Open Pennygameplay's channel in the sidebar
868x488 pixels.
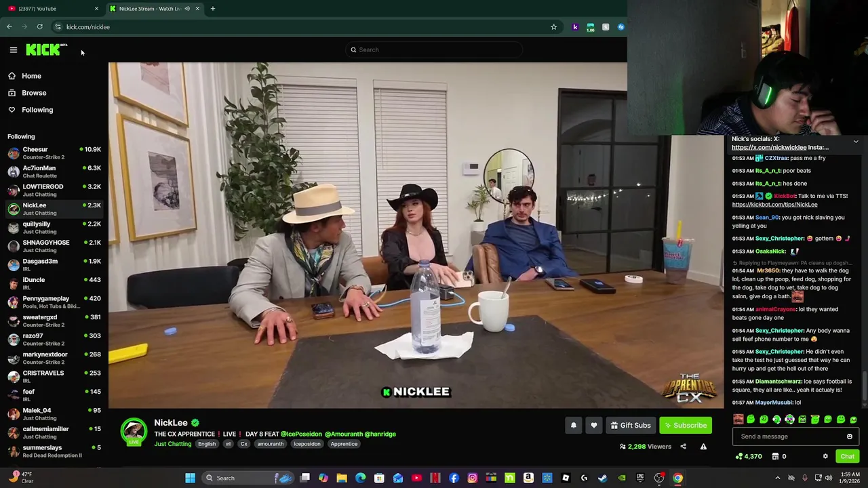[54, 302]
